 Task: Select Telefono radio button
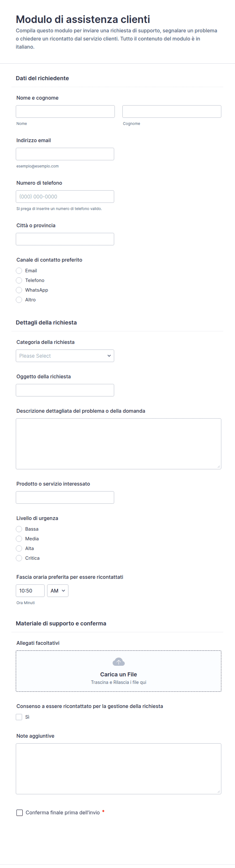19,280
